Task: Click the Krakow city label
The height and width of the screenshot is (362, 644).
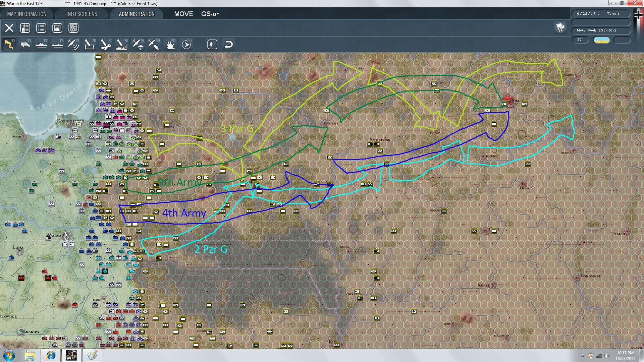Action: 32,332
